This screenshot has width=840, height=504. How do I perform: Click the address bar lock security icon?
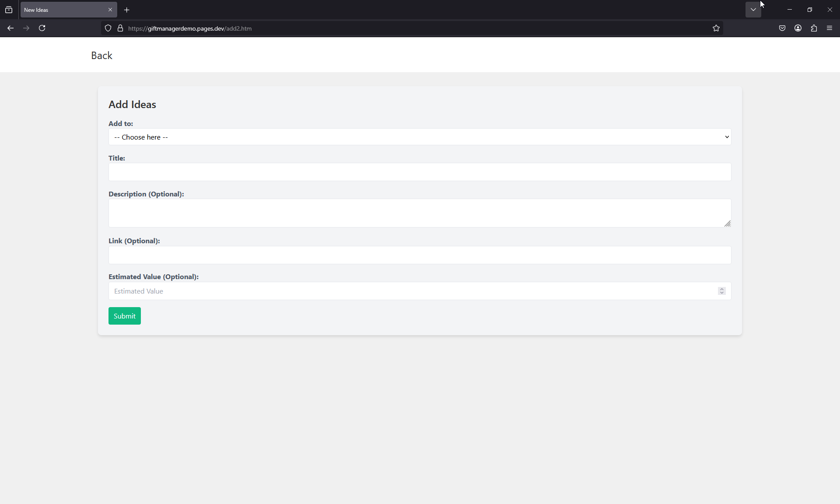pos(120,28)
